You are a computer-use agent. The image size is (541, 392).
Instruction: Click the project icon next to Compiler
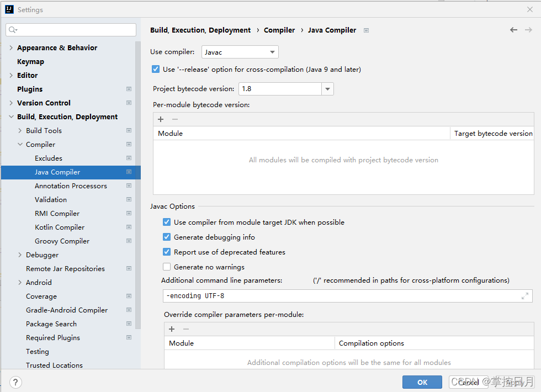(129, 144)
